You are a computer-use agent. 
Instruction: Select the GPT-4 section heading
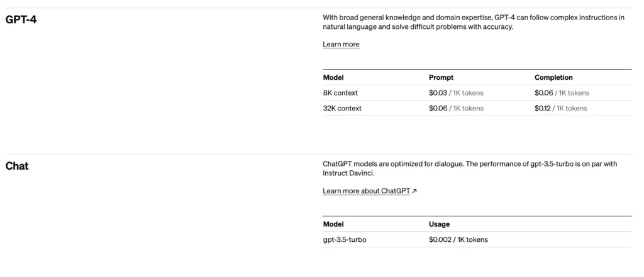[x=21, y=19]
